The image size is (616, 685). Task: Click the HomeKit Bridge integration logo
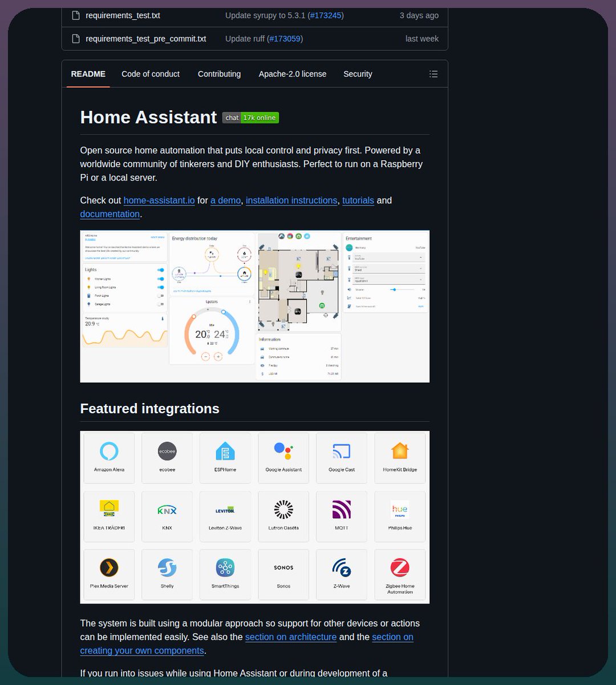click(400, 452)
